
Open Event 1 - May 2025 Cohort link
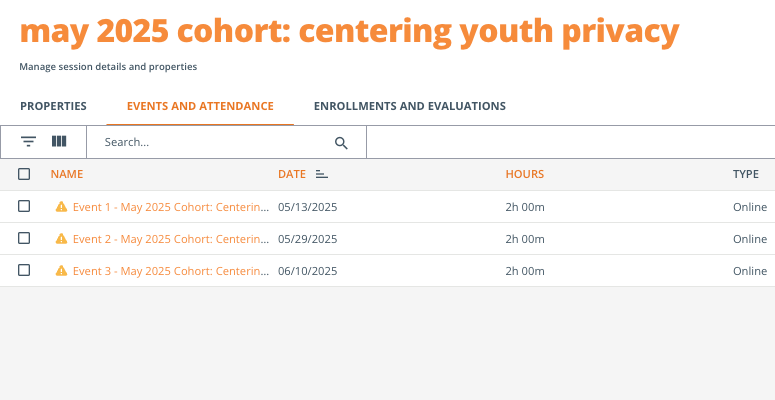pyautogui.click(x=171, y=207)
